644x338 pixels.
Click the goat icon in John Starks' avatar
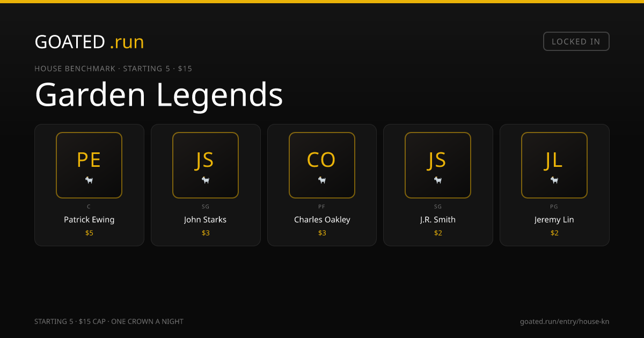point(206,180)
